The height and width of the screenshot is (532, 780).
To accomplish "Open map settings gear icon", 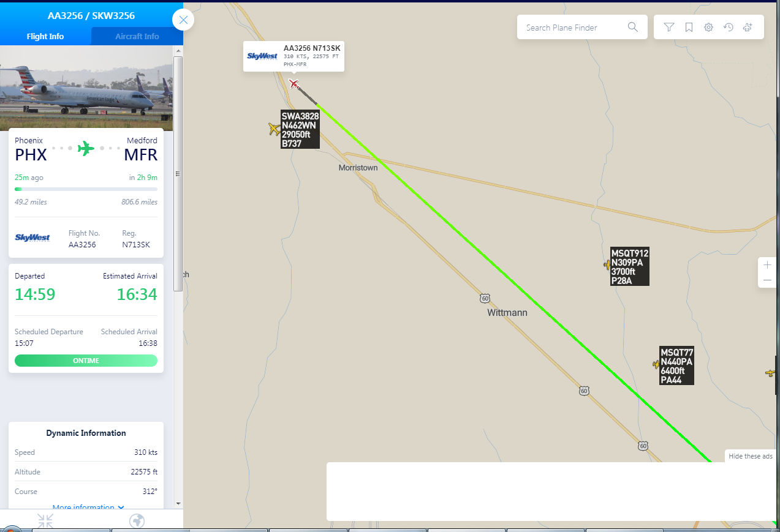I will tap(708, 27).
